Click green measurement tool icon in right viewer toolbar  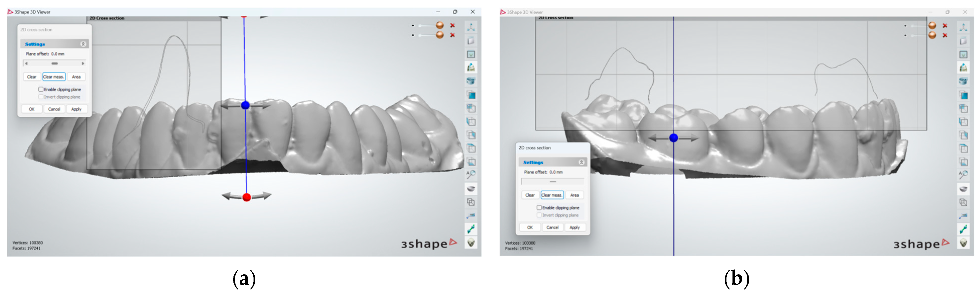pos(963,229)
